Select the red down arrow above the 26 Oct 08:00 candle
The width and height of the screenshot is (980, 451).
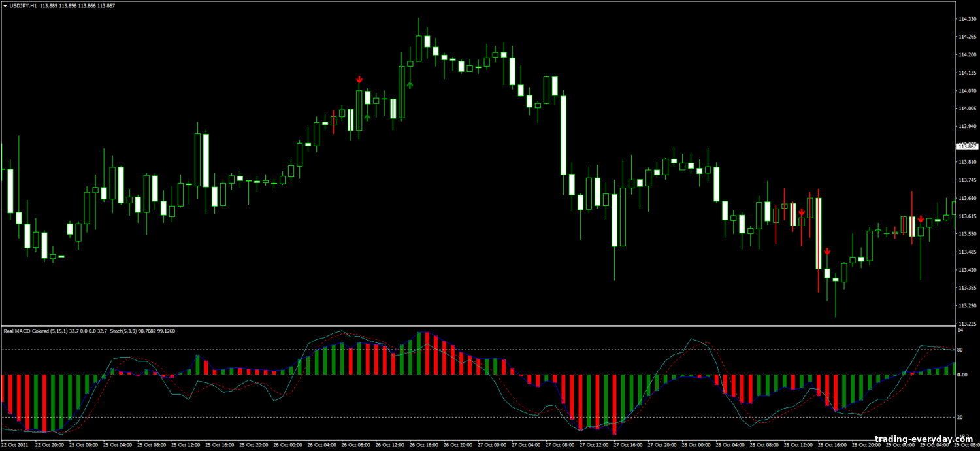tap(359, 80)
